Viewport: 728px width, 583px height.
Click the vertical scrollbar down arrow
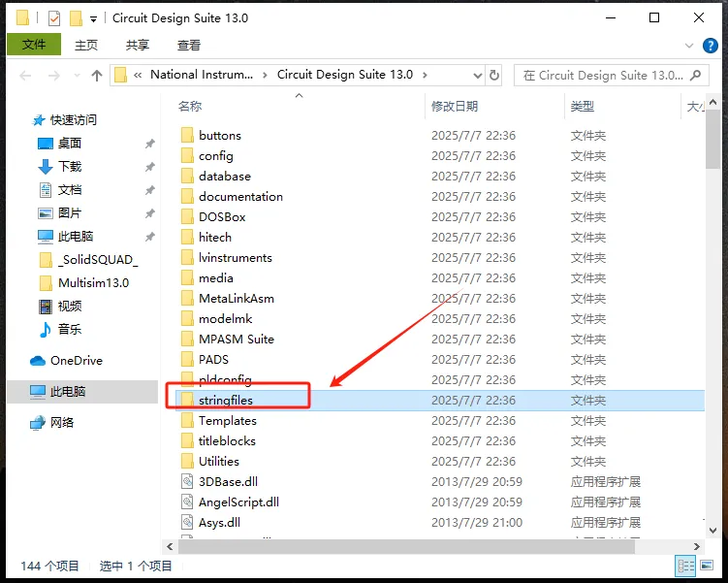pos(713,530)
